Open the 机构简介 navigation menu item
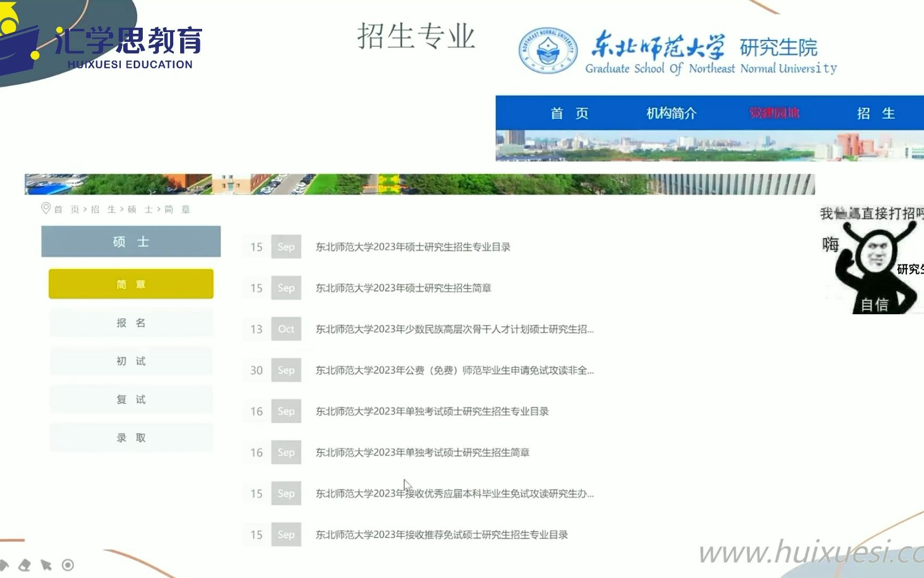The image size is (924, 578). click(x=671, y=113)
